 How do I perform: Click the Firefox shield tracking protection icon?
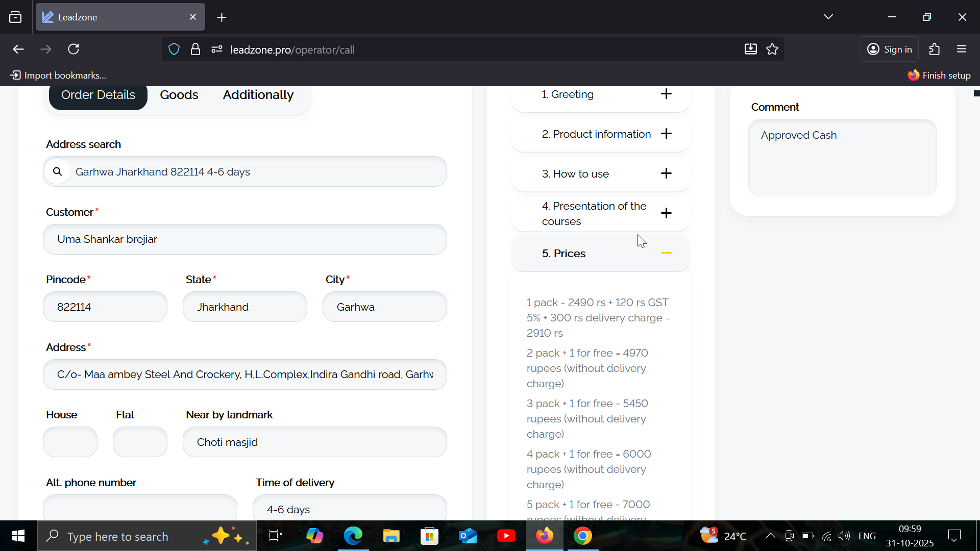[174, 49]
